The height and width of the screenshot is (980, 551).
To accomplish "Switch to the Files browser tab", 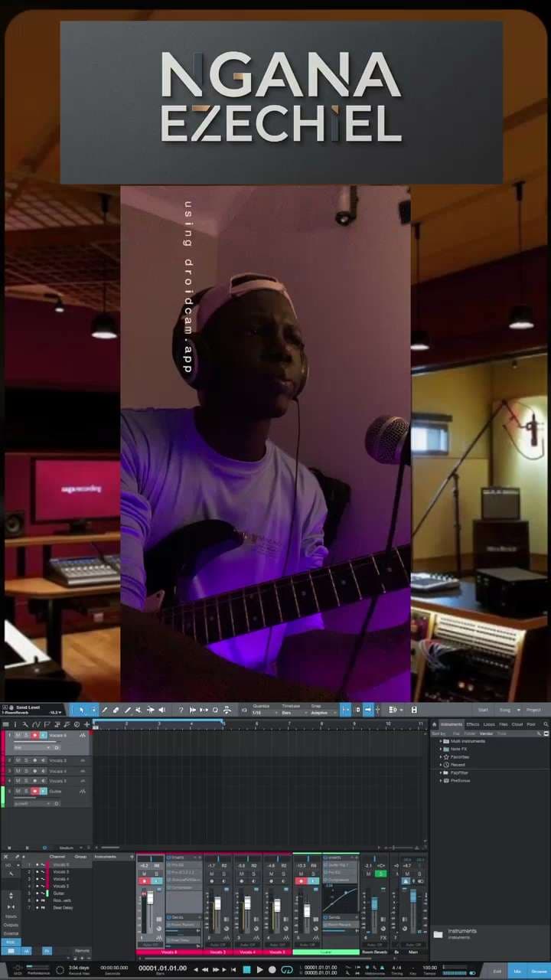I will (504, 724).
